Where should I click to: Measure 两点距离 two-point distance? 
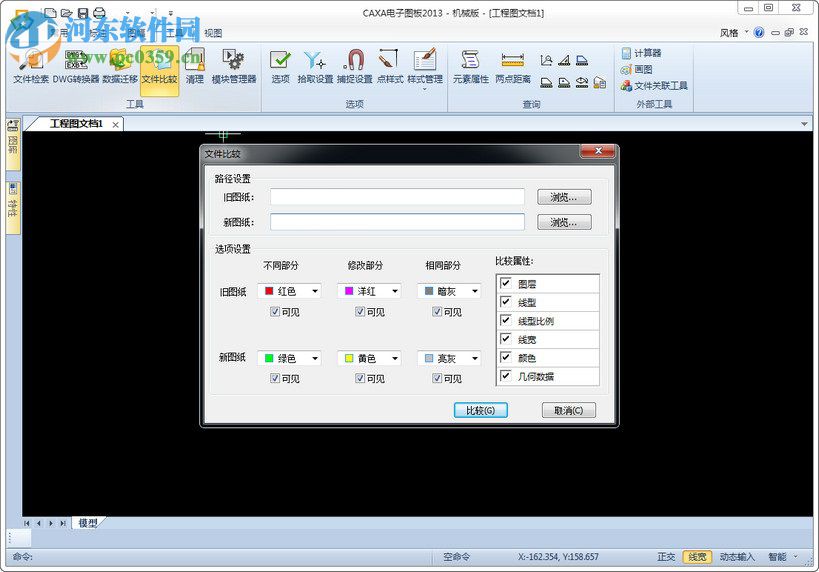[512, 66]
